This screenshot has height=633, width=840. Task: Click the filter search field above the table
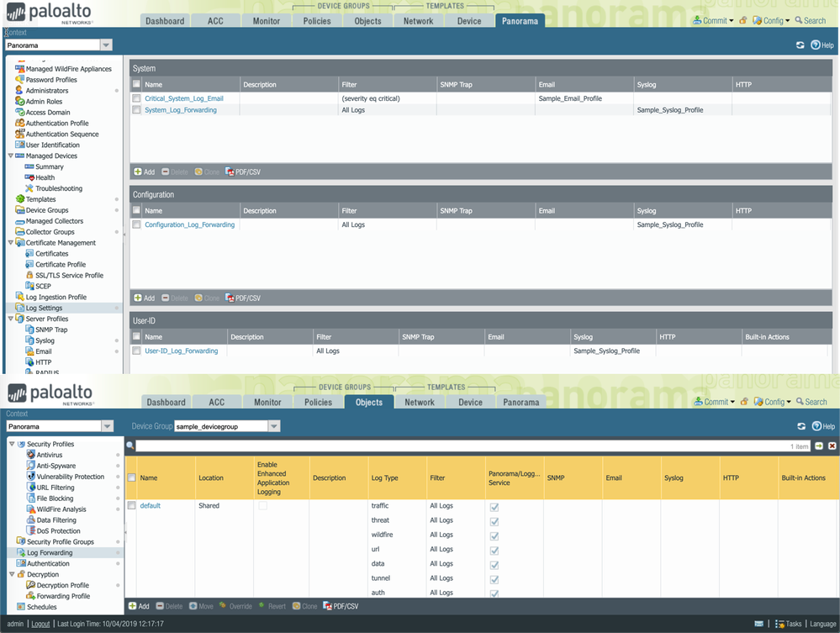[462, 446]
